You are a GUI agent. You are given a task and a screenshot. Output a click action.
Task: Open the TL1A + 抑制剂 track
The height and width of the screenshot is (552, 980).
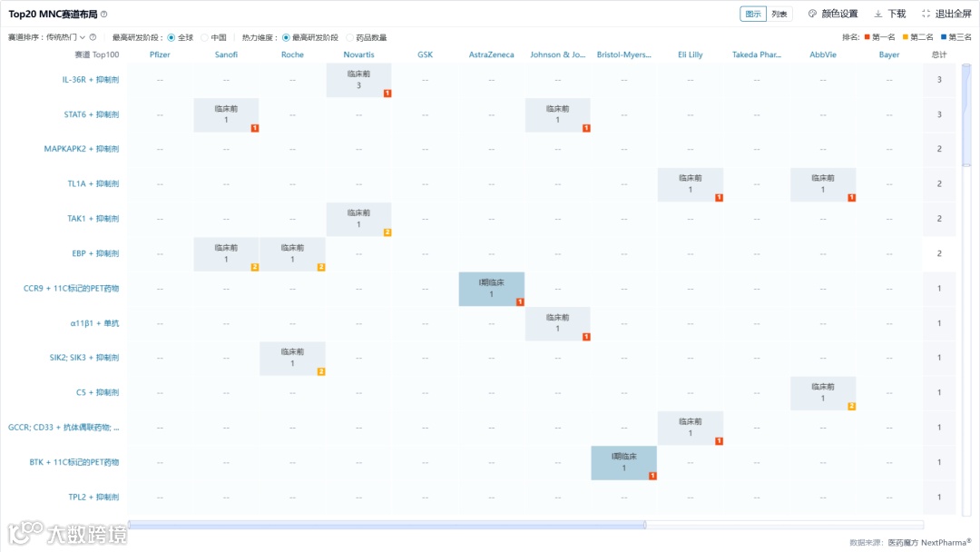93,183
